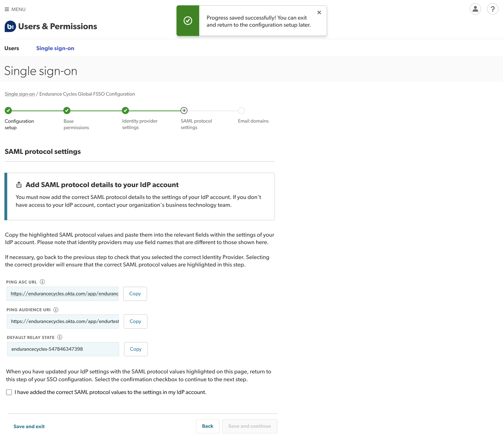Open the user profile icon
This screenshot has width=503, height=448.
click(x=475, y=9)
